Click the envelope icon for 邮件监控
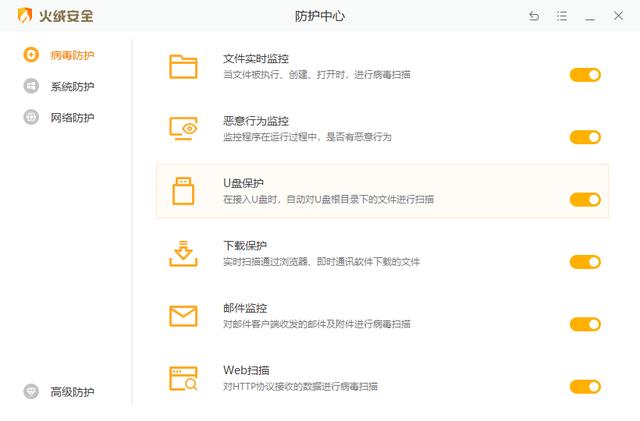This screenshot has height=421, width=640. pyautogui.click(x=183, y=316)
